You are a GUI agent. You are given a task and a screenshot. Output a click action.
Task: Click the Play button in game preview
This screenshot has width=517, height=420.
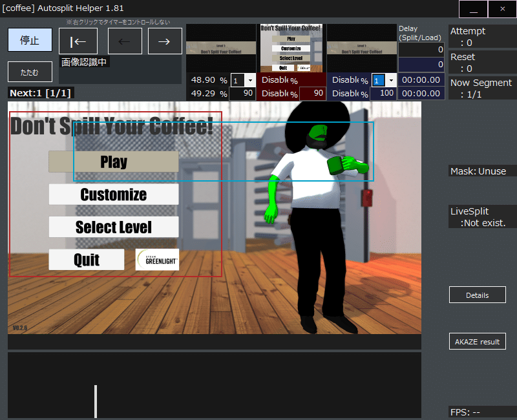pyautogui.click(x=114, y=162)
